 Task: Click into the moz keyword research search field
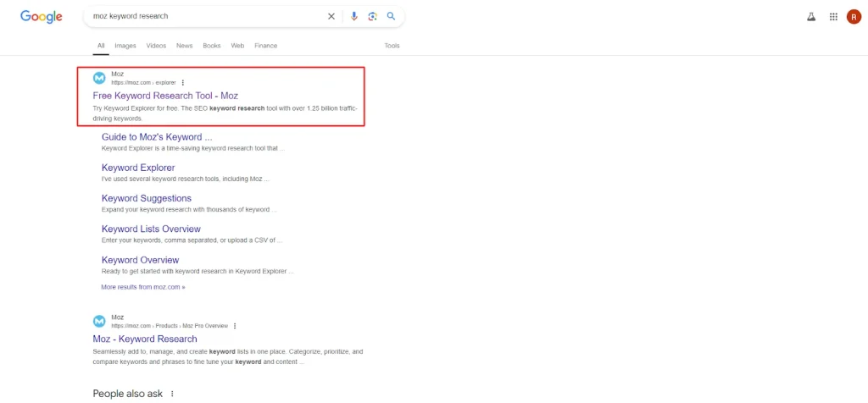pyautogui.click(x=208, y=17)
